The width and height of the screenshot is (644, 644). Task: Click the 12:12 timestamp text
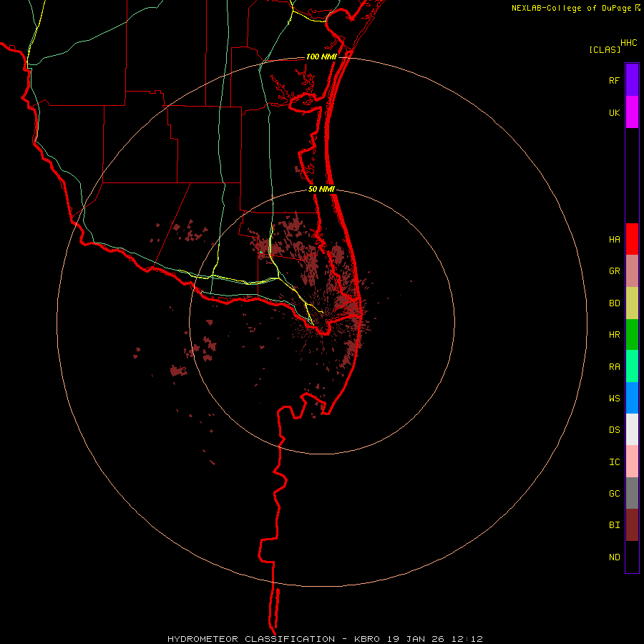pos(467,639)
